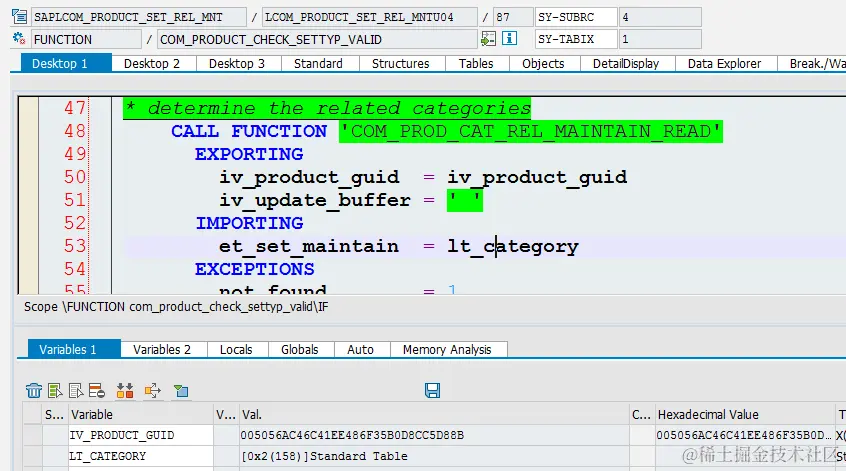This screenshot has height=471, width=846.
Task: Click the gears icon next to FUNCTION field
Action: tap(19, 38)
